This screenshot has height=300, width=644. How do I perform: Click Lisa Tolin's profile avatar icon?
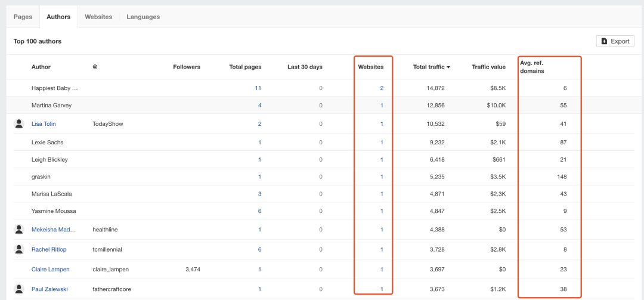point(19,123)
